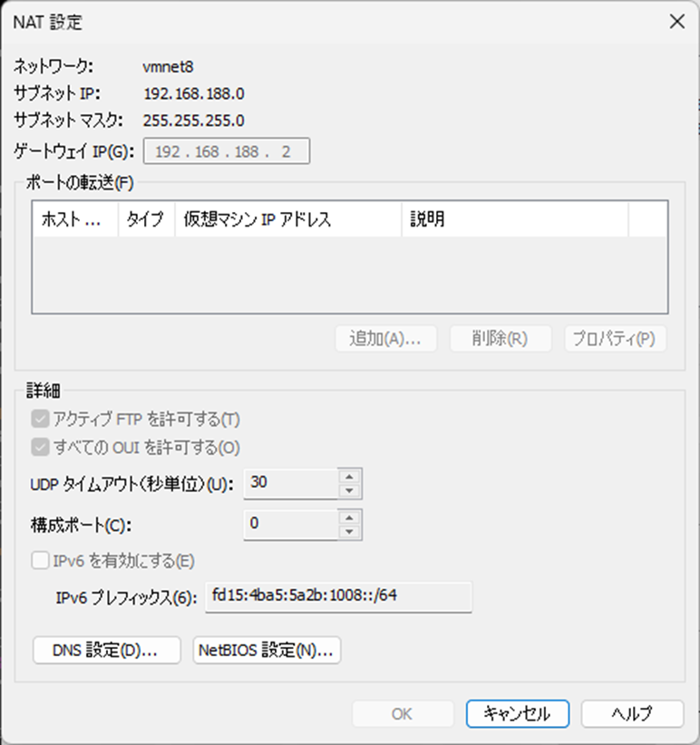Enable IPv6 を有効にする checkbox
This screenshot has height=745, width=700.
tap(41, 560)
